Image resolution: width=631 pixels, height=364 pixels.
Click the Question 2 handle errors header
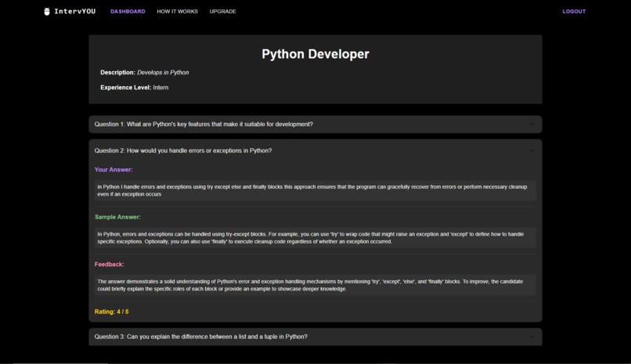point(315,150)
